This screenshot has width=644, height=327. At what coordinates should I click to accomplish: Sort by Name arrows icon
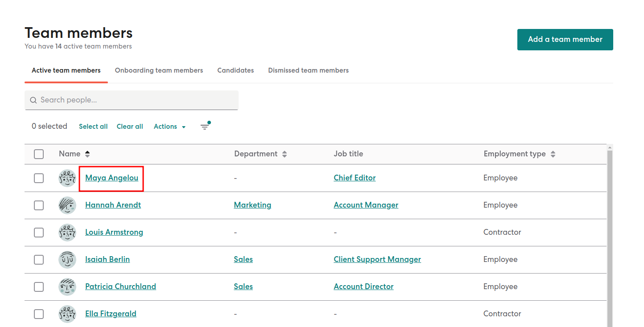click(x=87, y=154)
